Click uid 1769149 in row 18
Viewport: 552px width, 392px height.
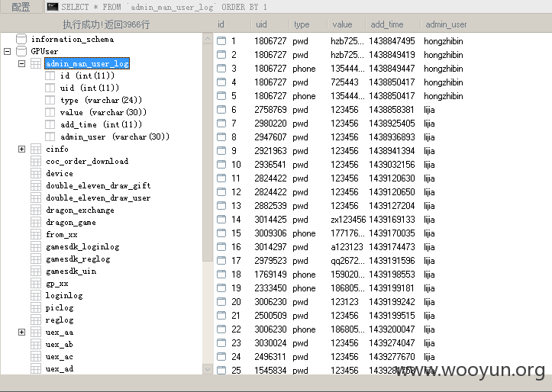coord(270,275)
